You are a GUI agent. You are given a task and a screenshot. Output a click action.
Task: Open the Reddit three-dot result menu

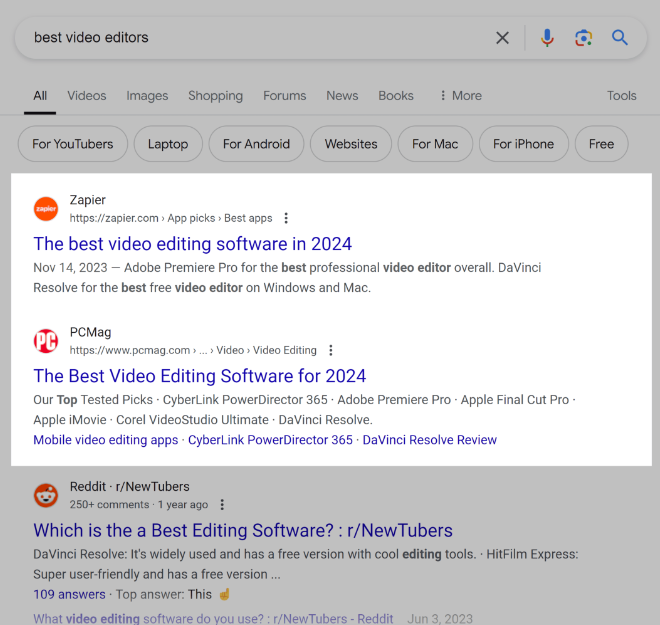tap(222, 505)
